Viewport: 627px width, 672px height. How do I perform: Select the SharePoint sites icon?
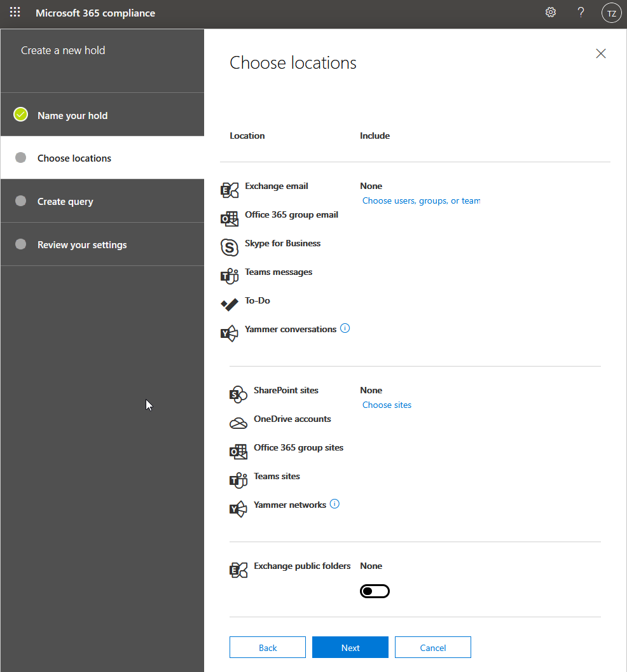[x=238, y=394]
